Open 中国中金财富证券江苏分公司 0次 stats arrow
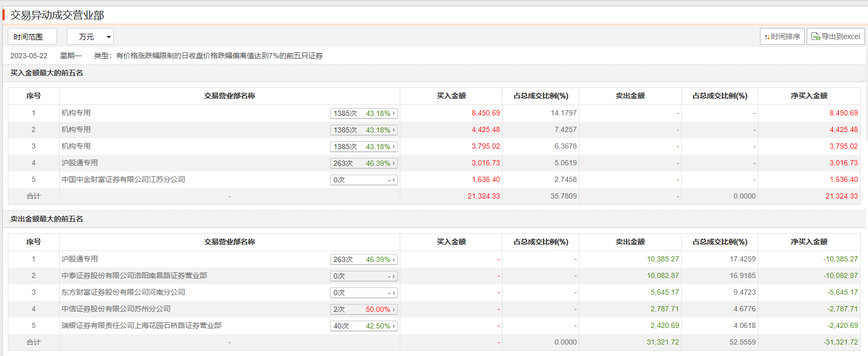868x356 pixels. click(394, 180)
